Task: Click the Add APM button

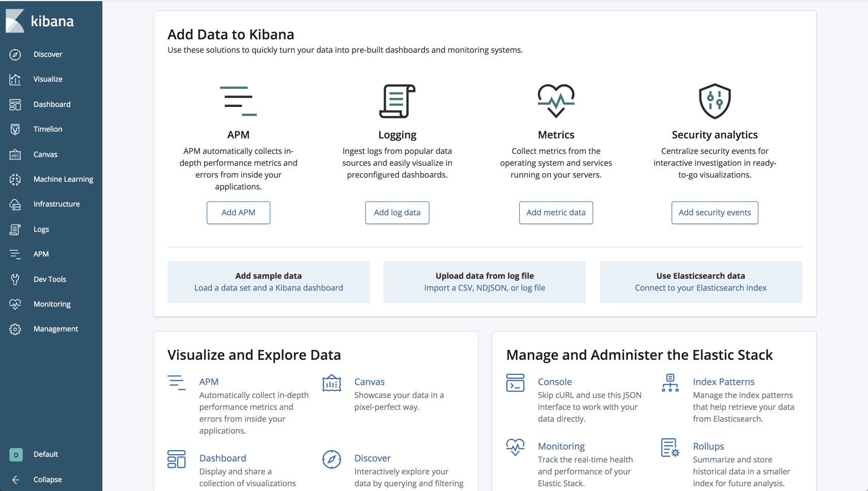Action: [238, 213]
